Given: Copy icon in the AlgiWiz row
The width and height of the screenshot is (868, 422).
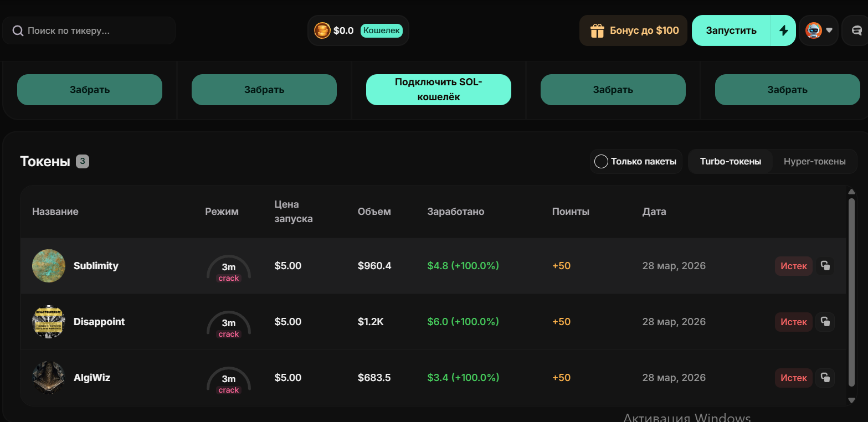Looking at the screenshot, I should click(825, 378).
